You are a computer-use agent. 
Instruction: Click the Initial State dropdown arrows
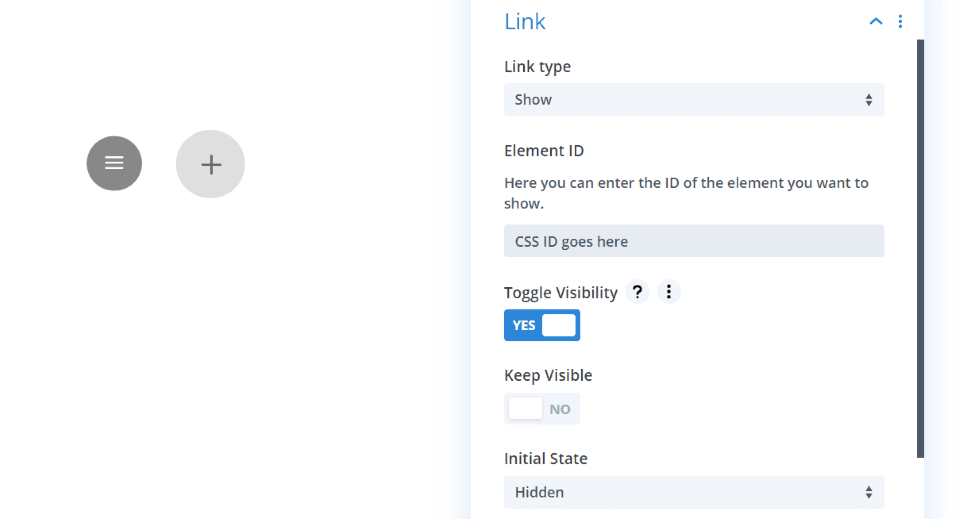coord(868,492)
